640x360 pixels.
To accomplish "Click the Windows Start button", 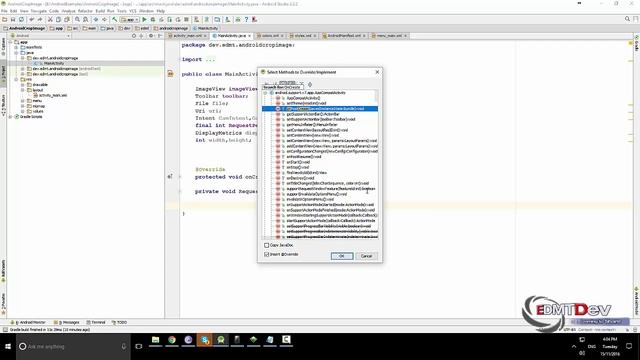I will click(x=8, y=347).
